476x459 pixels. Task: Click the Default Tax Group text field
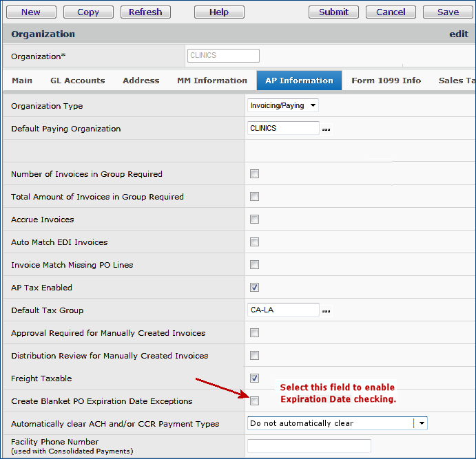(x=282, y=310)
